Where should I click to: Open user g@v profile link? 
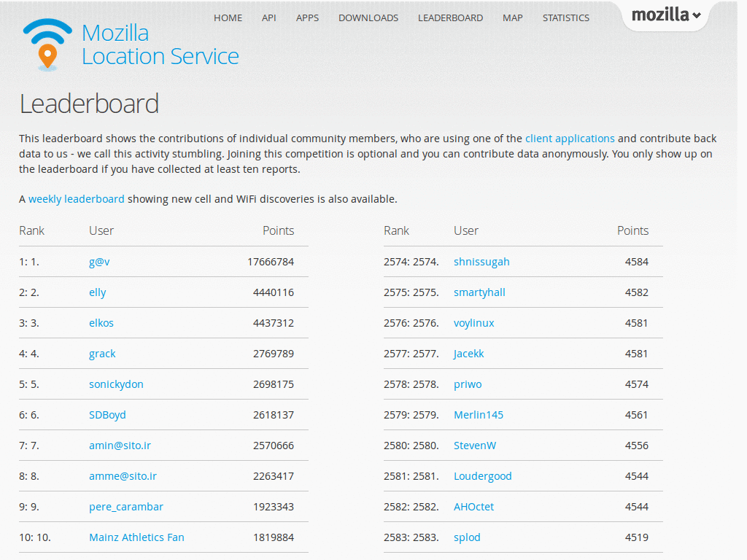[x=99, y=262]
